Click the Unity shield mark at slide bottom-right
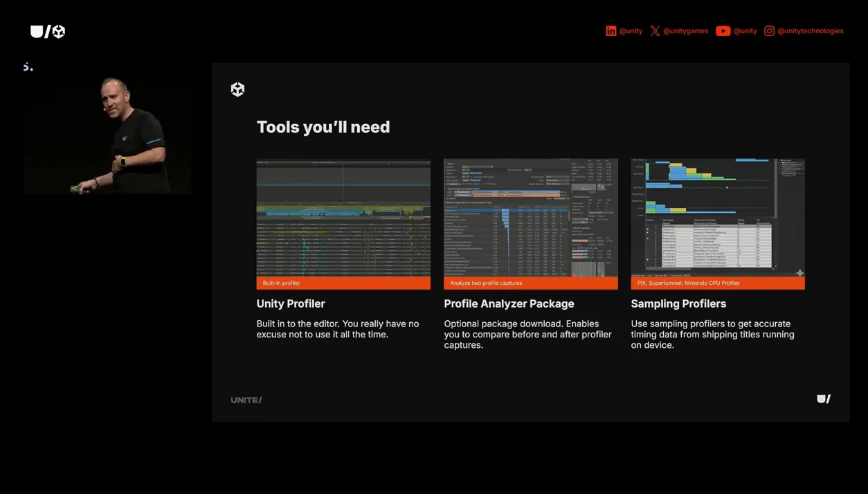This screenshot has height=494, width=868. pos(824,399)
